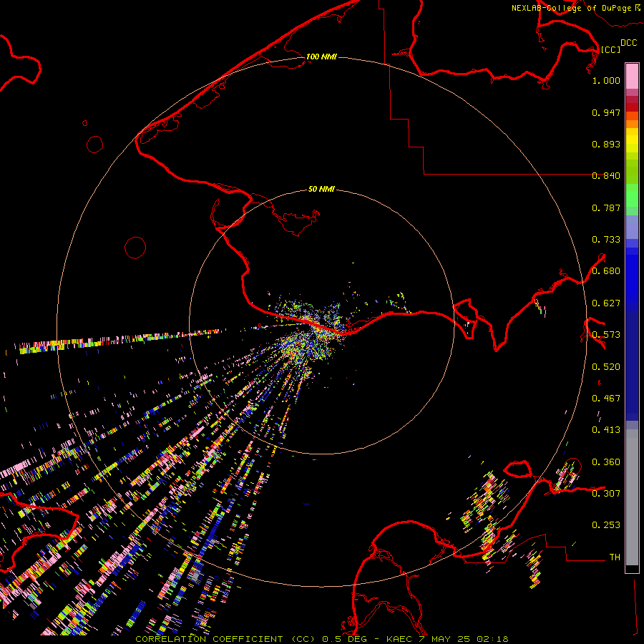Click the Correlation Coefficient caption at bottom
Screen dimensions: 644x644
coord(322,639)
